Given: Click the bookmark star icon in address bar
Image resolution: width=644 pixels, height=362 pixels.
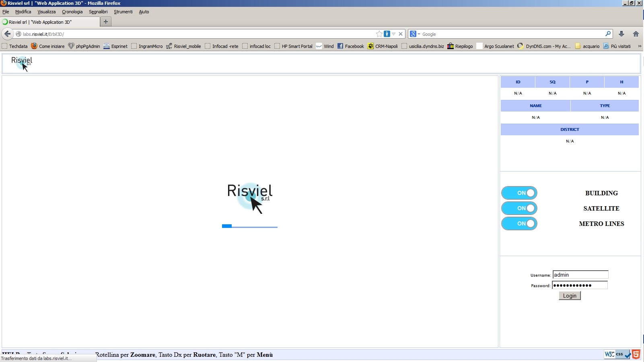Looking at the screenshot, I should pos(379,34).
